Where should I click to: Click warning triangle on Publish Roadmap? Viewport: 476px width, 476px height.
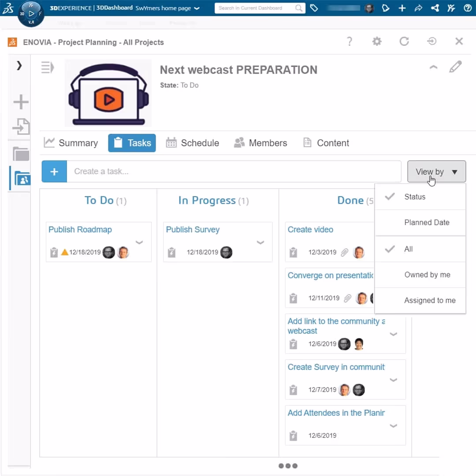64,252
